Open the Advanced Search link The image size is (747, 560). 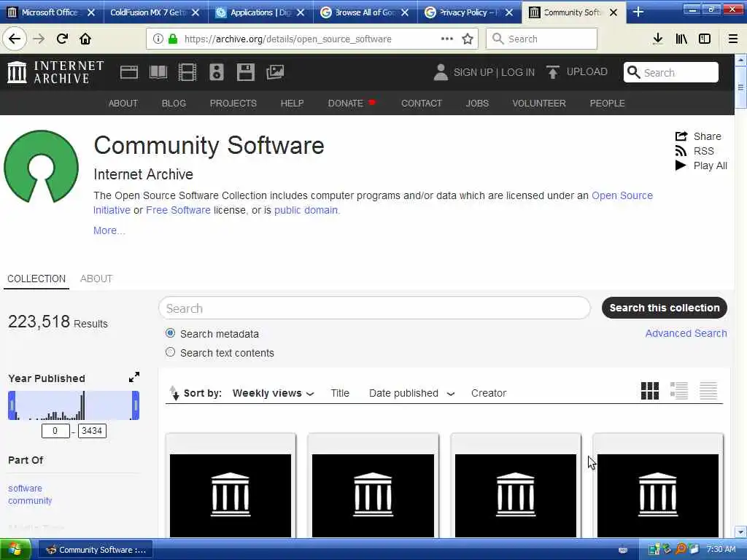click(x=686, y=333)
